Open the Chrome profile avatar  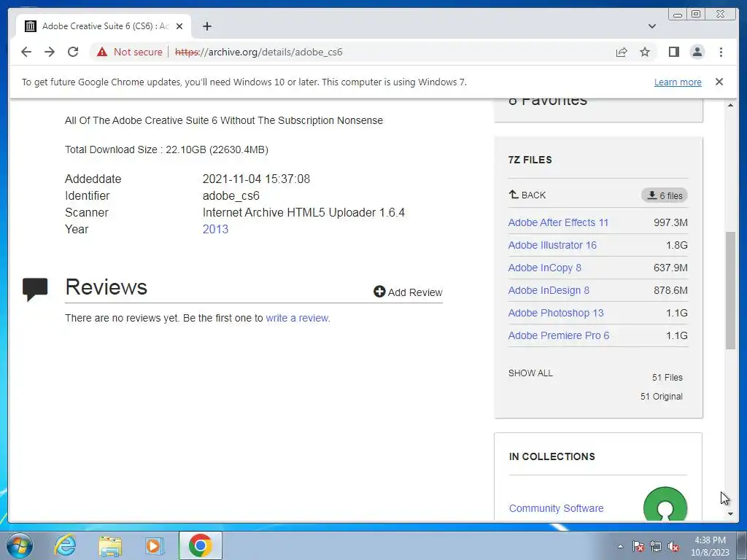point(697,52)
